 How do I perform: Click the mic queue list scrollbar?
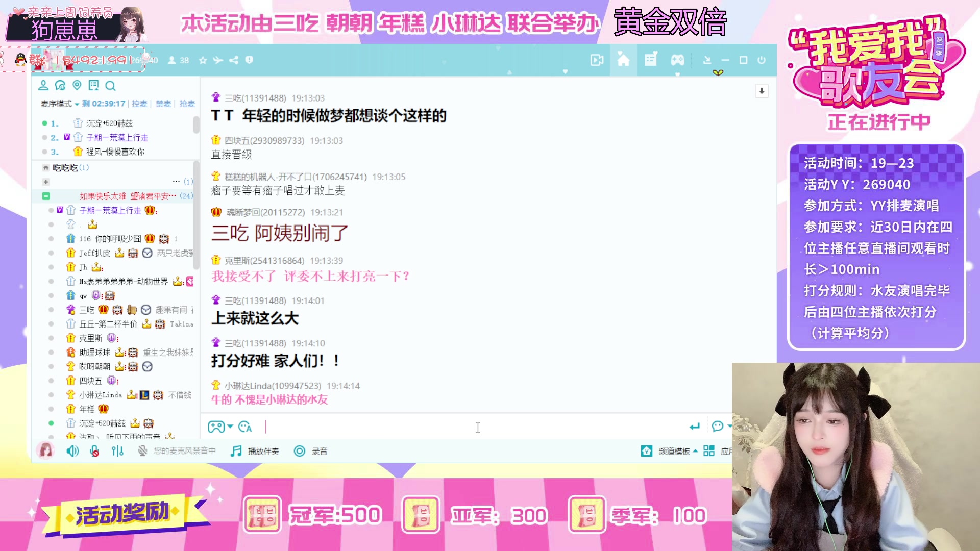click(196, 124)
